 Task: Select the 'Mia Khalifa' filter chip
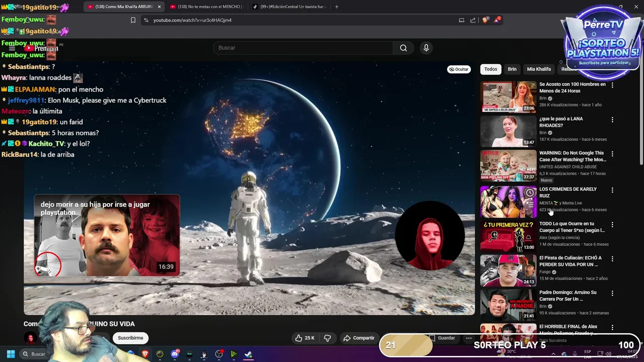[539, 69]
